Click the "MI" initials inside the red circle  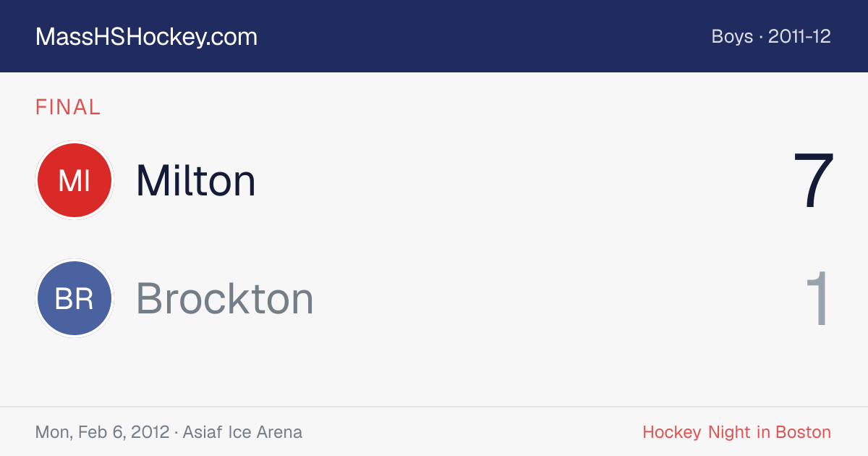coord(75,181)
